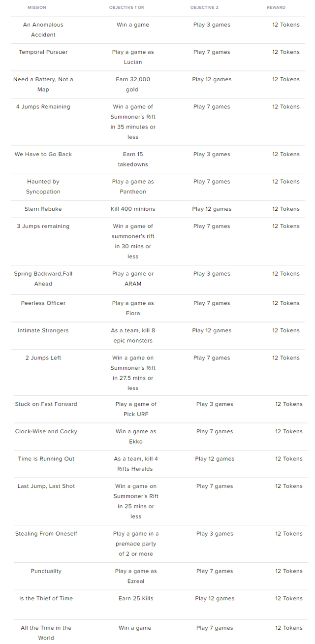The image size is (315, 644).
Task: Select the Spring Backward, Fall Ahead mission
Action: point(43,279)
